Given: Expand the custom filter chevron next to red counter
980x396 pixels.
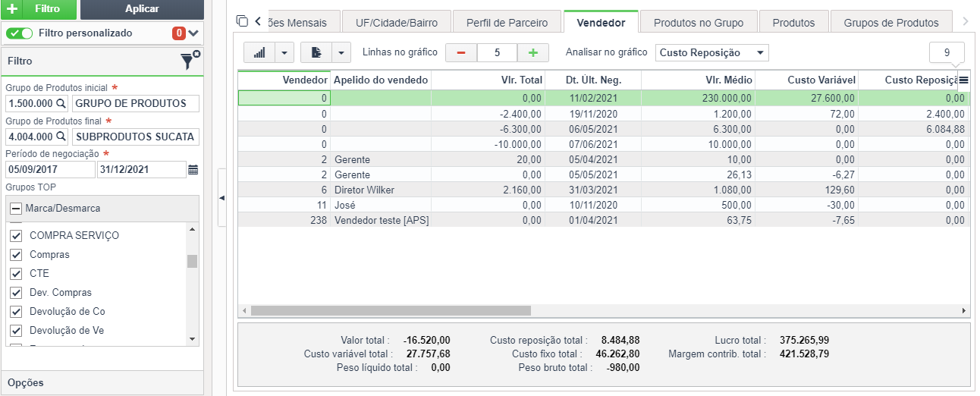Looking at the screenshot, I should point(193,33).
